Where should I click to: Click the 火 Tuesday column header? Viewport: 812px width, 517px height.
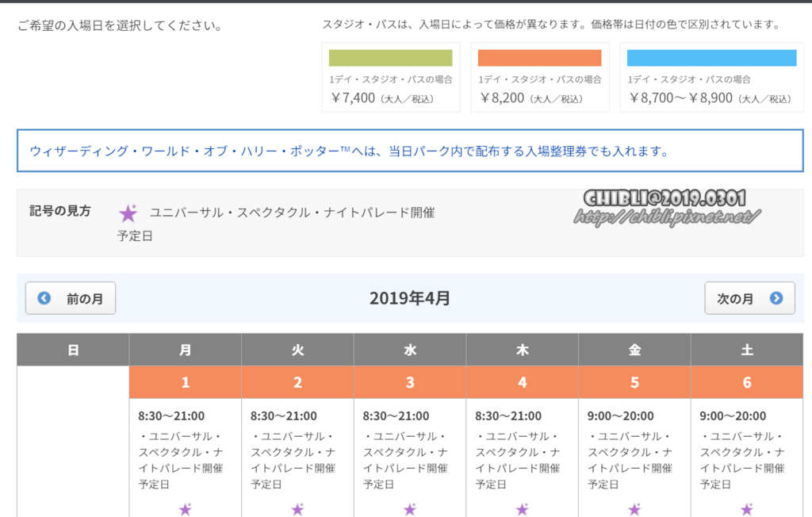point(298,350)
